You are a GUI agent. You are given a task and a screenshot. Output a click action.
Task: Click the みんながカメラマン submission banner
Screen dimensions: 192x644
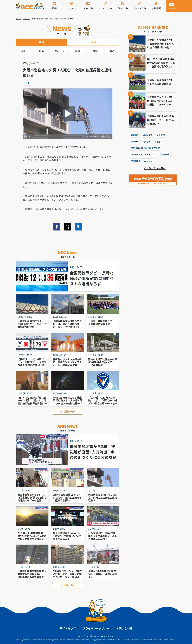coord(153,180)
